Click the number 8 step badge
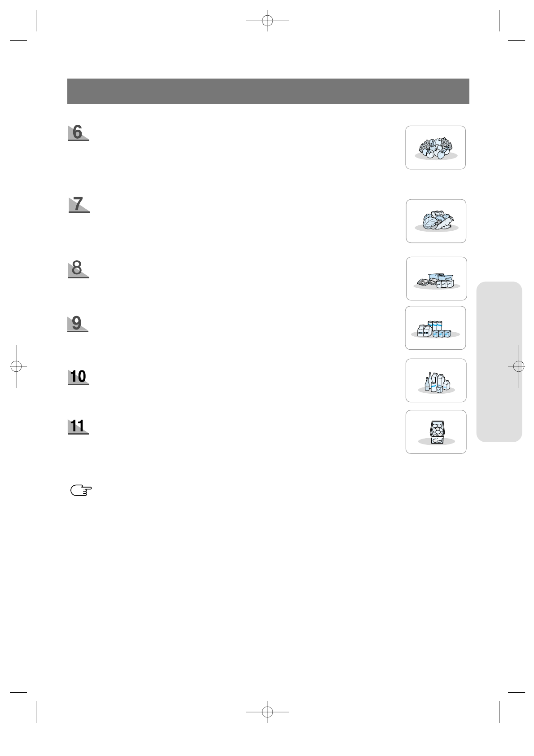The image size is (534, 756). [79, 269]
